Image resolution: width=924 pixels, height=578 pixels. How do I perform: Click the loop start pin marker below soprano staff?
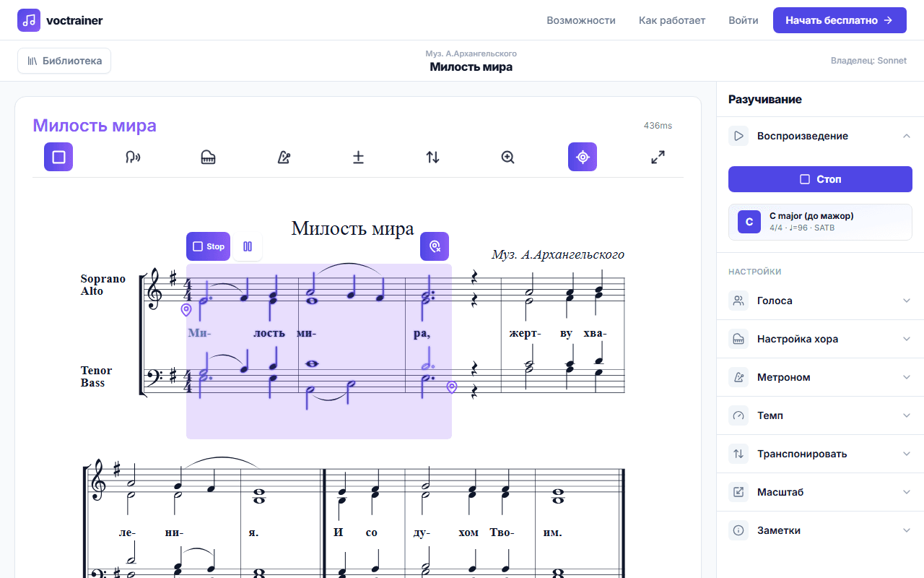[186, 310]
